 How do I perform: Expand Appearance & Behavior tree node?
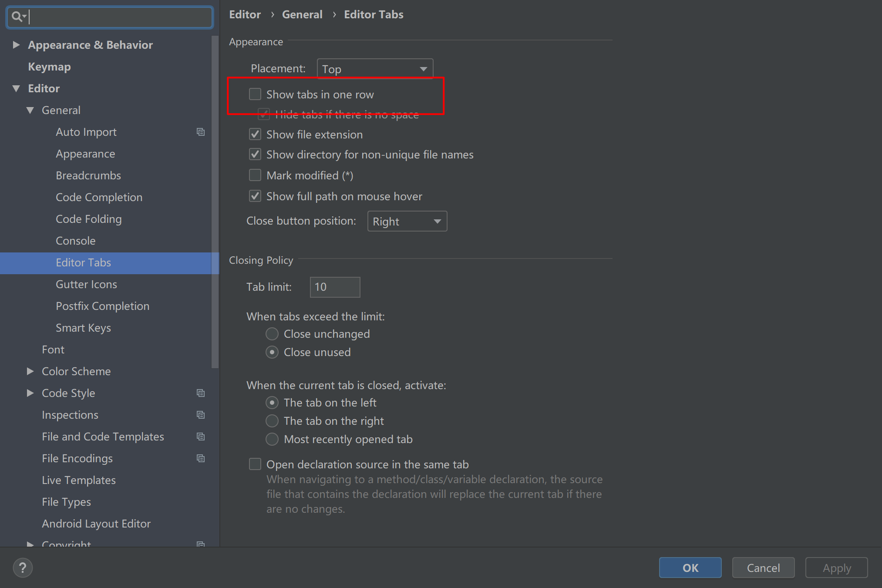click(16, 45)
